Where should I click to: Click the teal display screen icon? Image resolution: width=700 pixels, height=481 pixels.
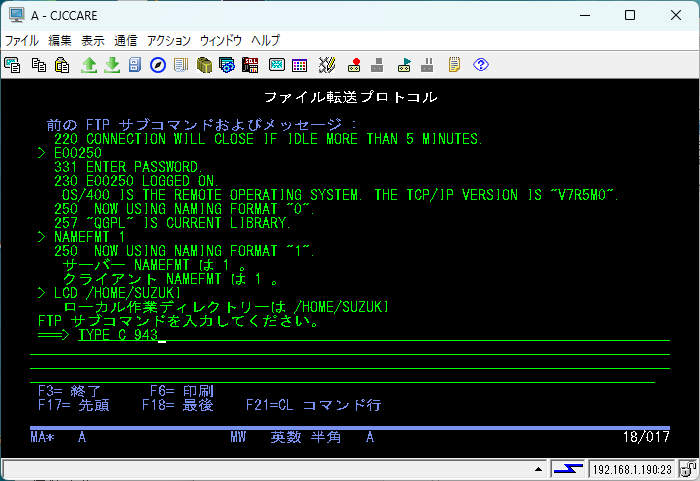point(277,65)
